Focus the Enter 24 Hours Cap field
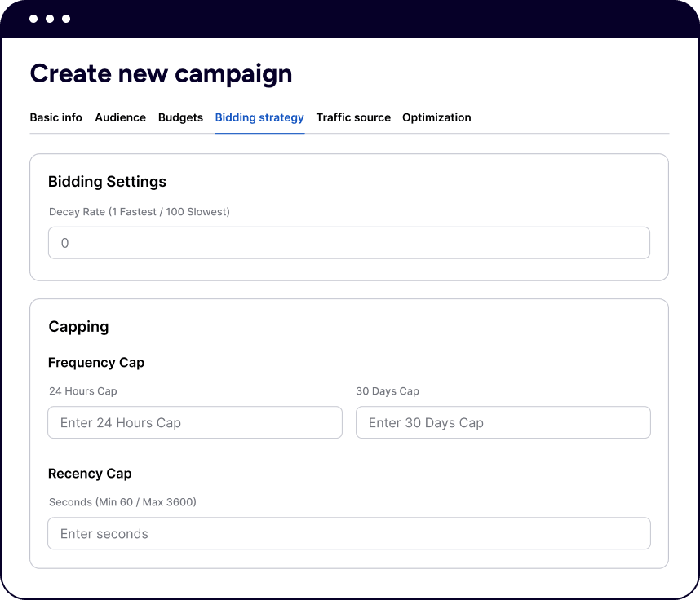700x600 pixels. 194,422
